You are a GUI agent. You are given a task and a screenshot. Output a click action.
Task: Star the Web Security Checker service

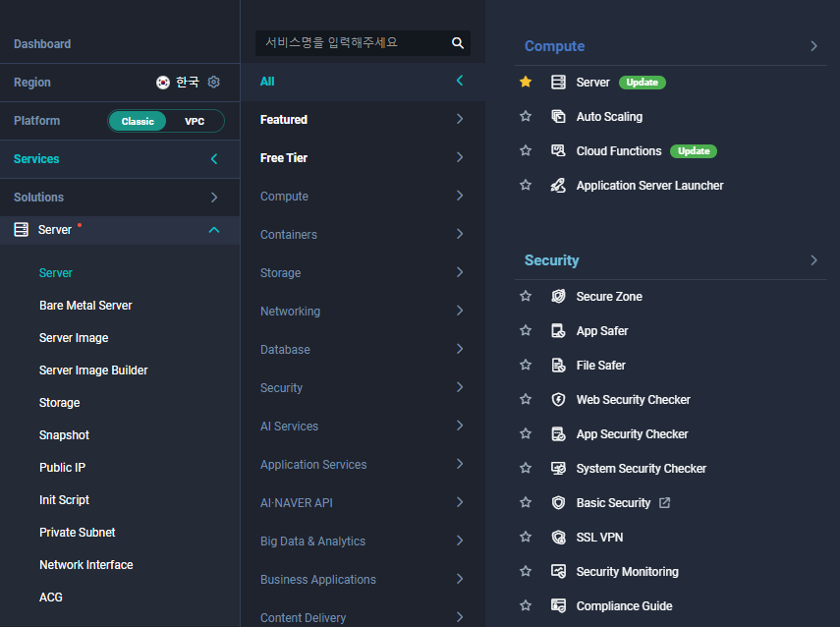526,399
